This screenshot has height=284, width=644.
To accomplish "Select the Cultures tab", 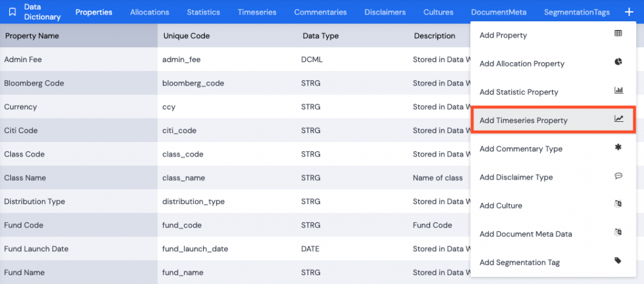I will click(438, 13).
